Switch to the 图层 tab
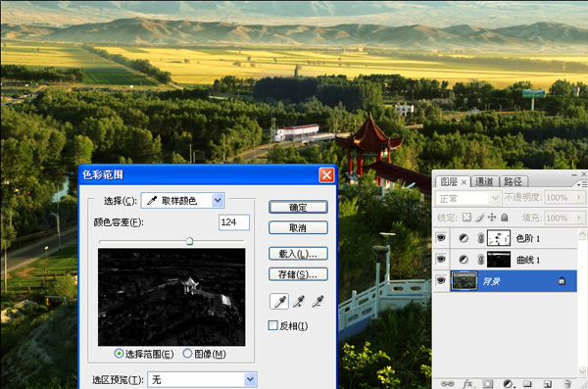588x389 pixels. click(449, 182)
